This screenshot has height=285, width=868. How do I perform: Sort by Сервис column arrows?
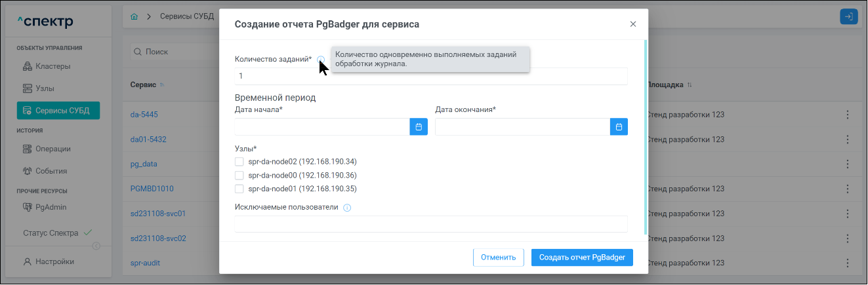[162, 85]
